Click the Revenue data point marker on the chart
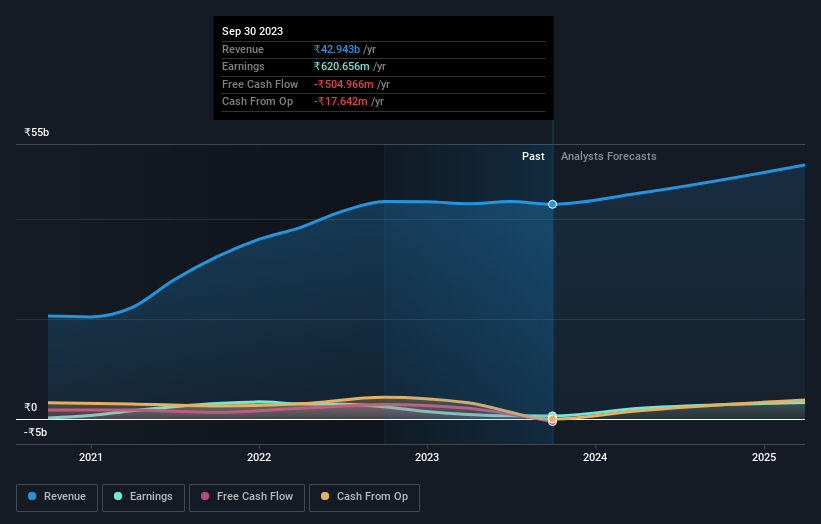This screenshot has height=524, width=821. [552, 204]
